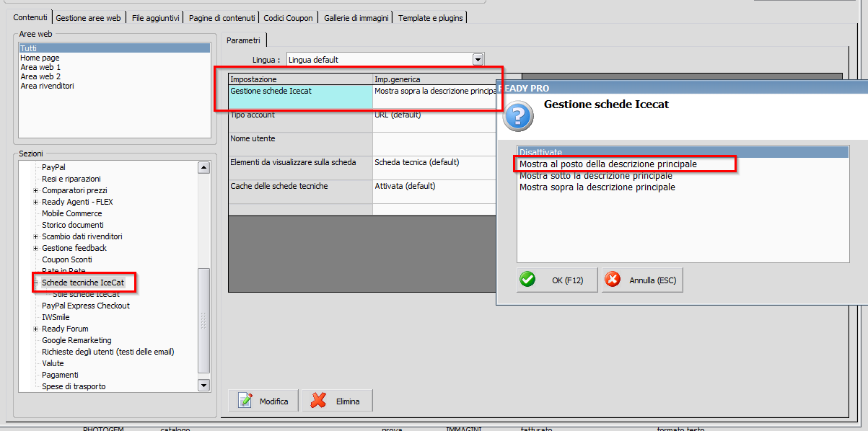Select Area web 1 in list

(115, 67)
